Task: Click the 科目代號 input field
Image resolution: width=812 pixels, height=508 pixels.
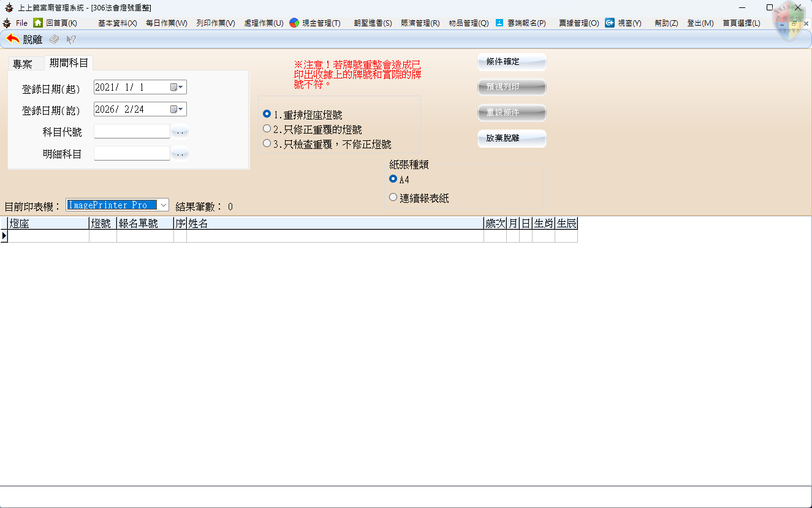Action: point(131,131)
